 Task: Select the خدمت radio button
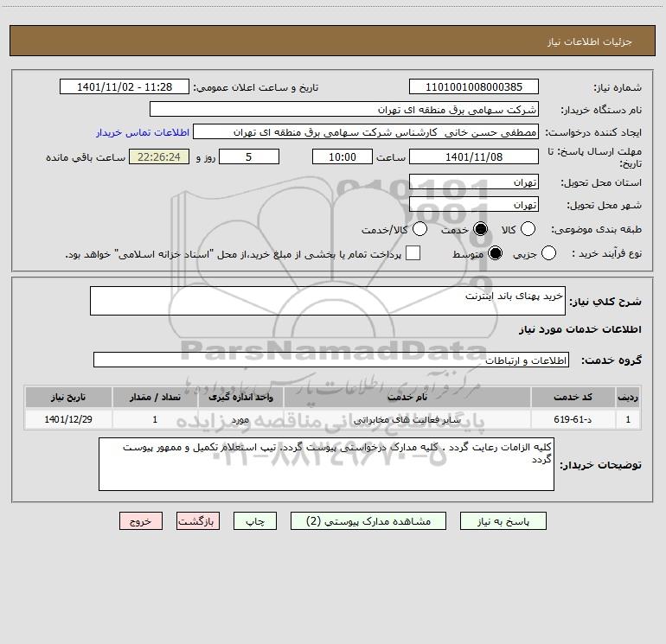[x=481, y=229]
